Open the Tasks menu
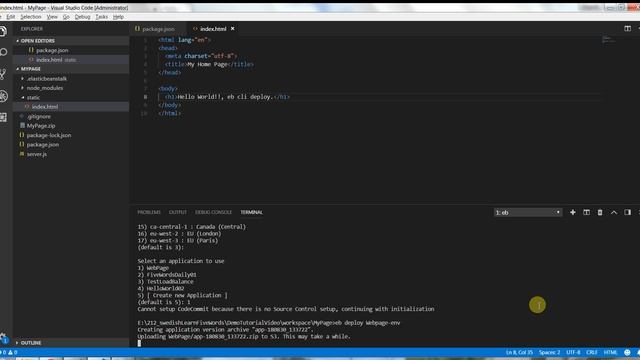 tap(102, 17)
